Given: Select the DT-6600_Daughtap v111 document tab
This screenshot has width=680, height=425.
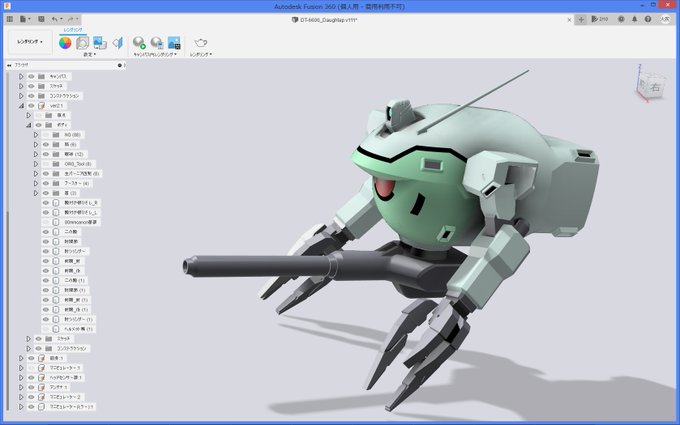Looking at the screenshot, I should click(324, 20).
